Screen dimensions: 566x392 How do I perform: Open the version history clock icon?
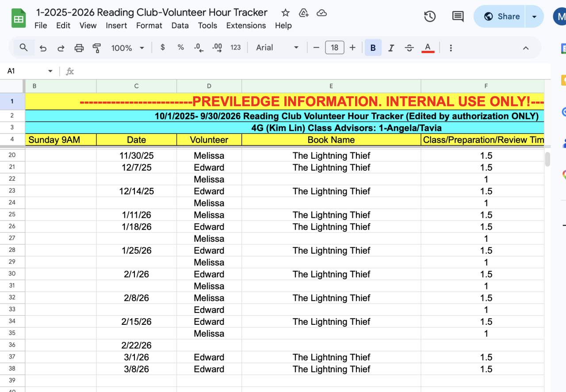click(x=430, y=17)
